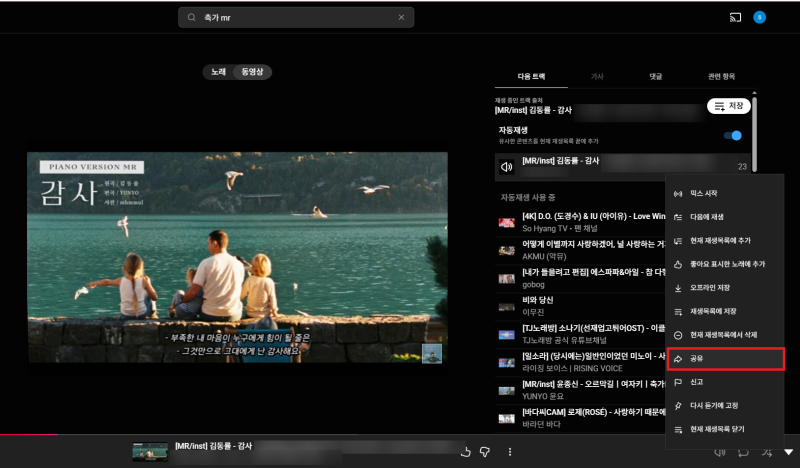Choose 다시 듣기에 고정 pin option
The height and width of the screenshot is (468, 800).
pos(725,406)
